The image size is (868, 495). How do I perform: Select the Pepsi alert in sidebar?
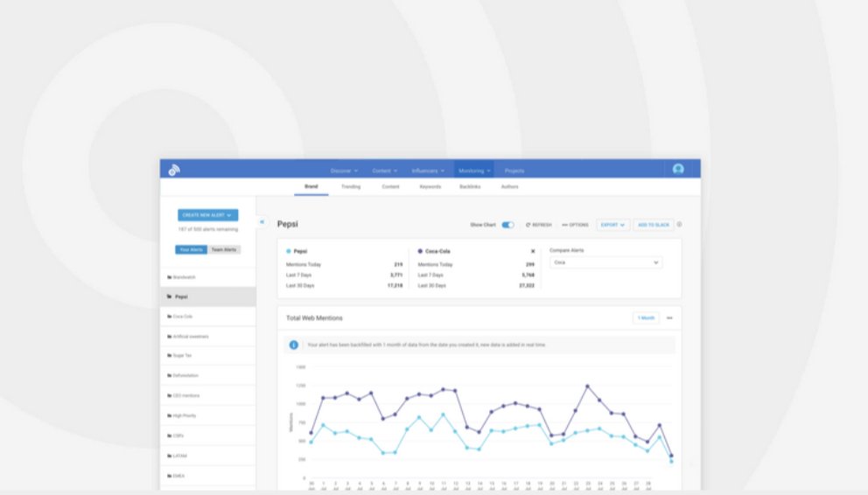208,297
